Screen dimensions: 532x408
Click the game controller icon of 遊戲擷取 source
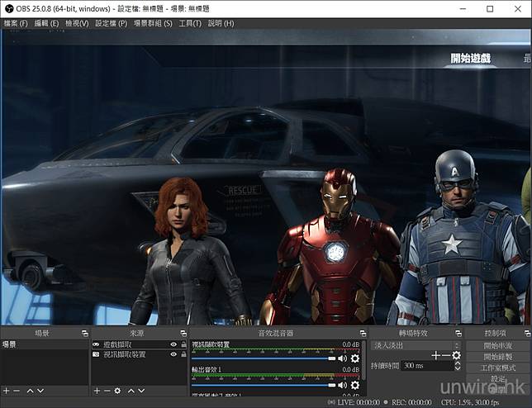[x=96, y=344]
